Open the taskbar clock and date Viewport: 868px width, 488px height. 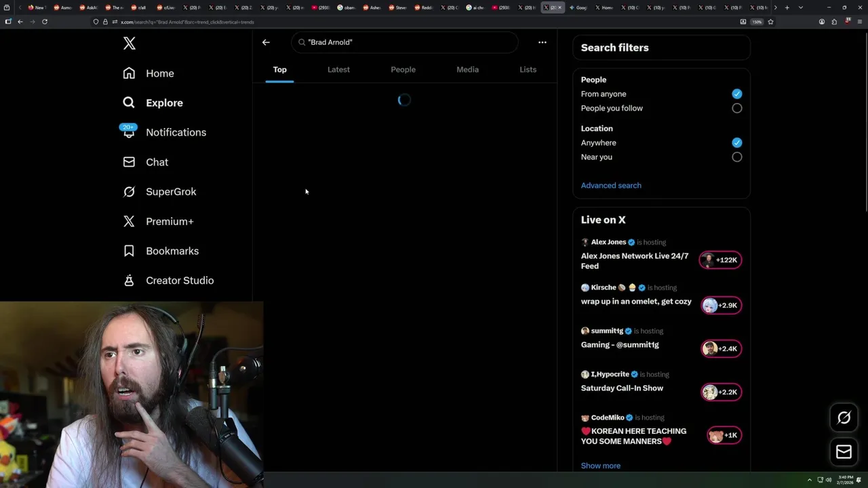click(845, 480)
